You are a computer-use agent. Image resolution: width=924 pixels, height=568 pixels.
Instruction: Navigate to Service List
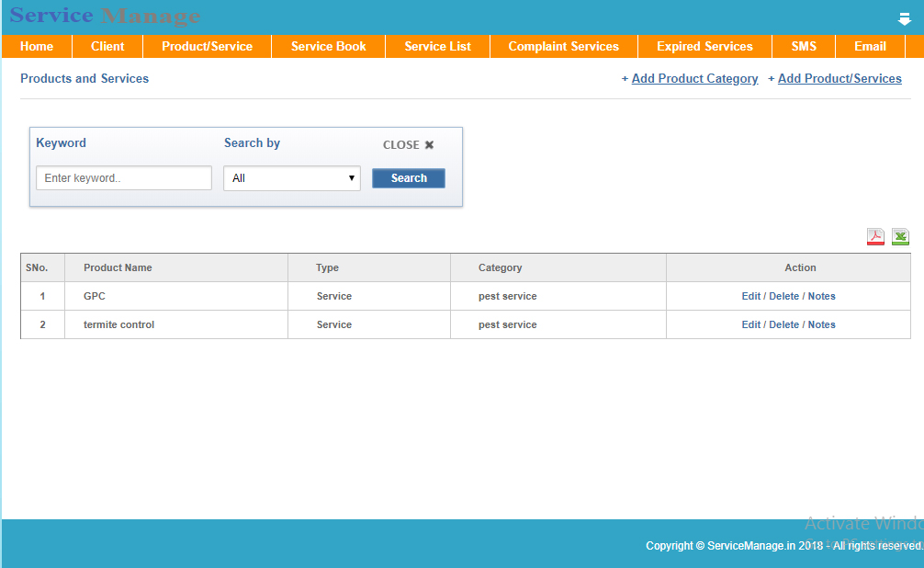(x=437, y=47)
